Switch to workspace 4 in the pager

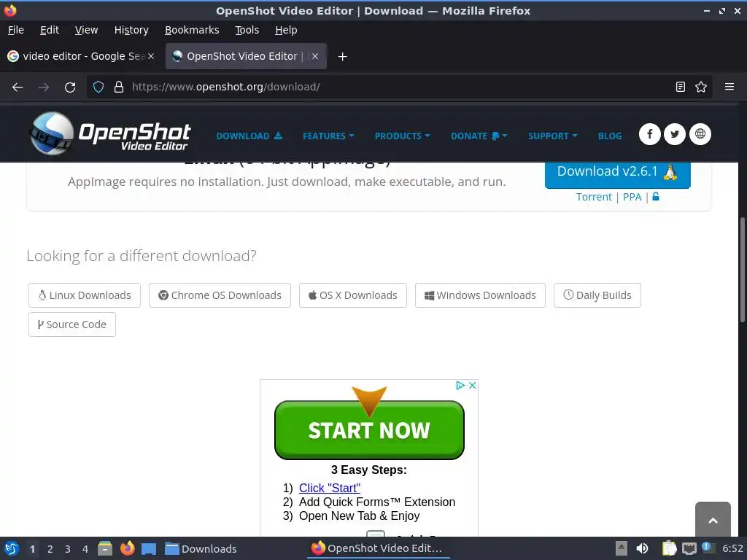click(85, 549)
